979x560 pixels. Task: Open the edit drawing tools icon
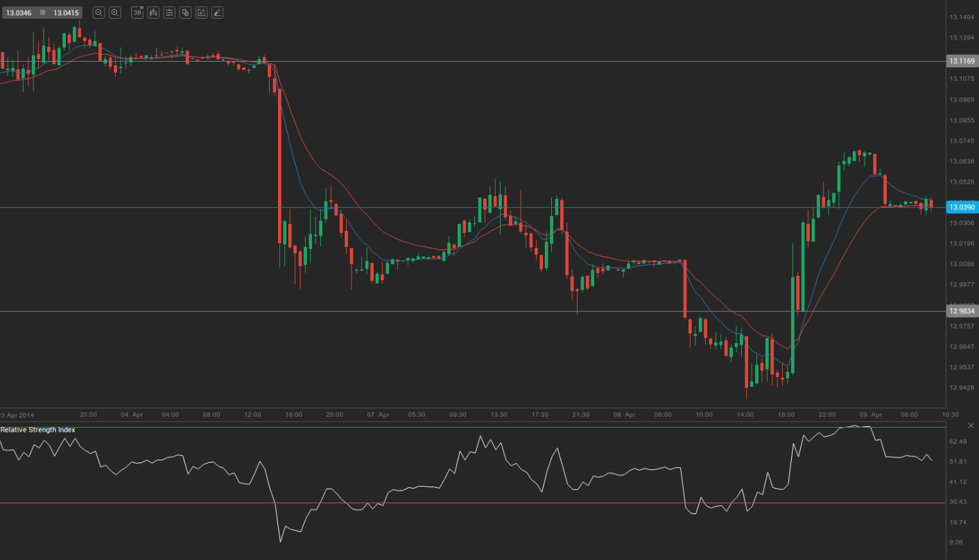(x=201, y=12)
